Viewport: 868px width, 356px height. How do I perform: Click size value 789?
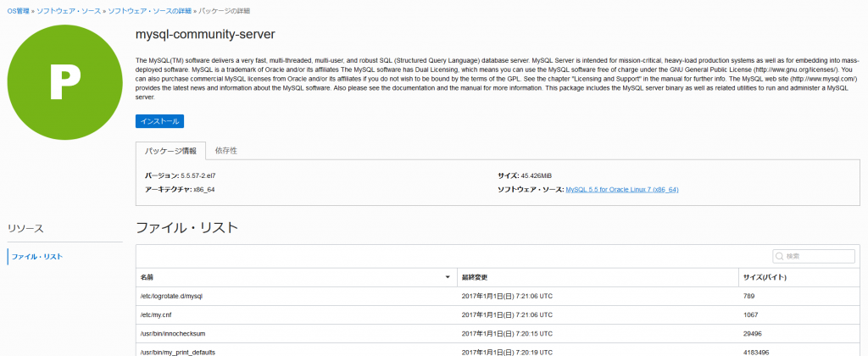749,296
